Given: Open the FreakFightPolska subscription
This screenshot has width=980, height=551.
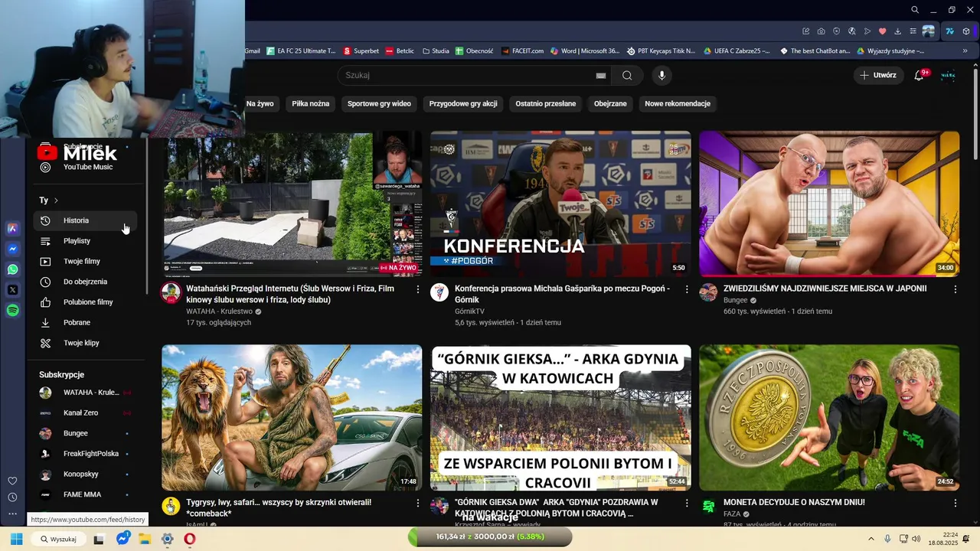Looking at the screenshot, I should [x=85, y=454].
